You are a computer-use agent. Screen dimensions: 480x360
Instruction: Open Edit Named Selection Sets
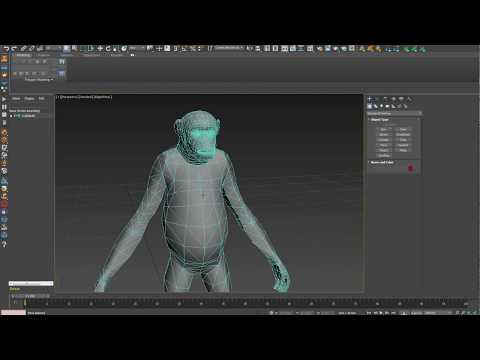210,49
